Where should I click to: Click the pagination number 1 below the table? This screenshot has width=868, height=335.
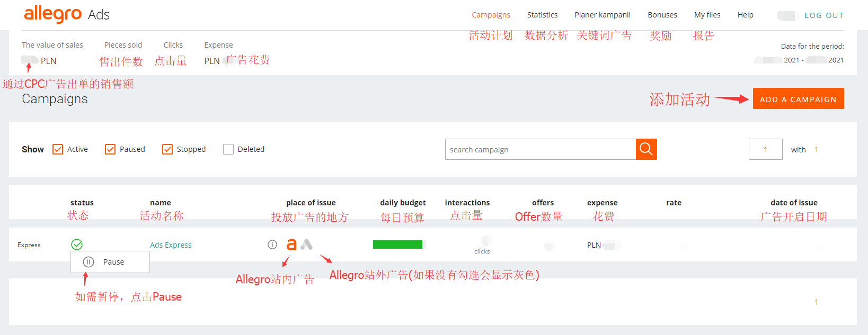816,302
